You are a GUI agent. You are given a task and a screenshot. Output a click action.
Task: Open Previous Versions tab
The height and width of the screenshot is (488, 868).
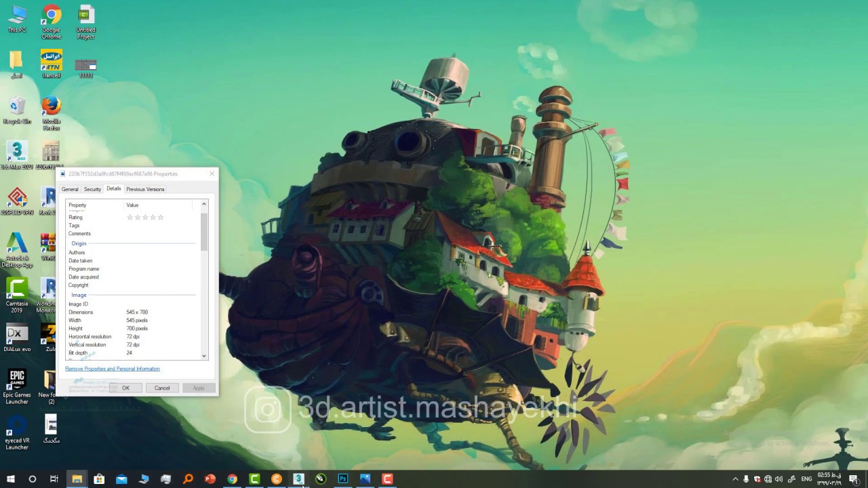(145, 189)
